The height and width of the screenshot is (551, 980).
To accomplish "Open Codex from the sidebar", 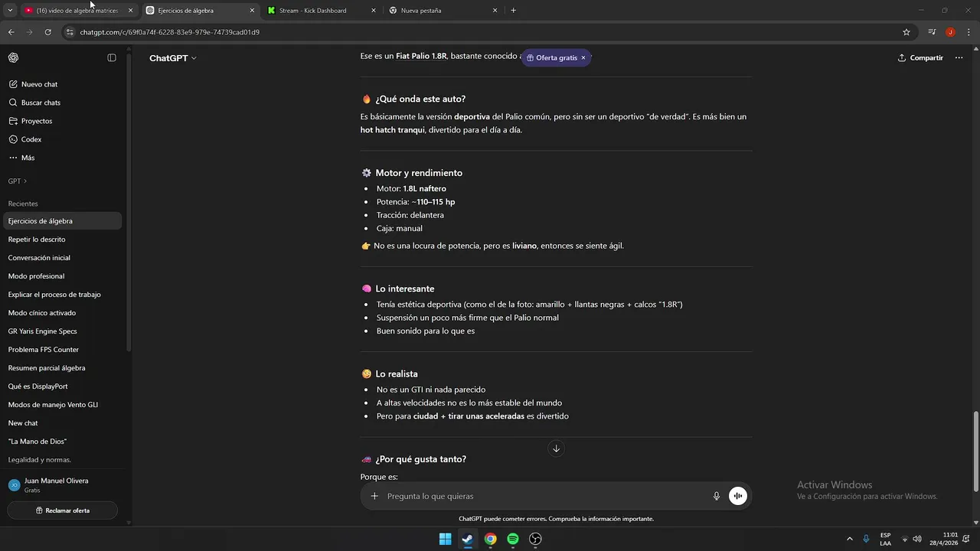I will (x=61, y=139).
